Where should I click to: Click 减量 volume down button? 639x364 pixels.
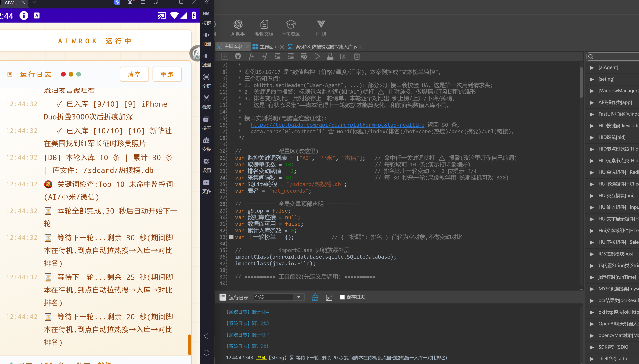coord(206,60)
